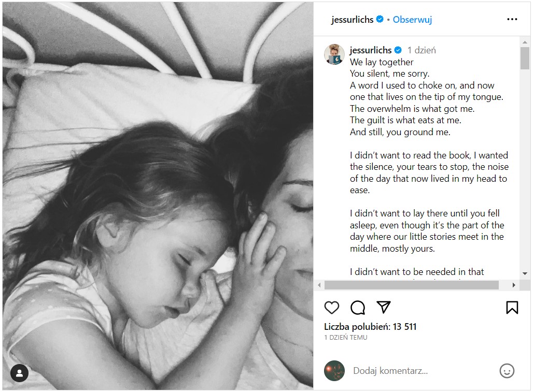
Task: Click the horizontal scrollbar right arrow
Action: click(x=514, y=285)
